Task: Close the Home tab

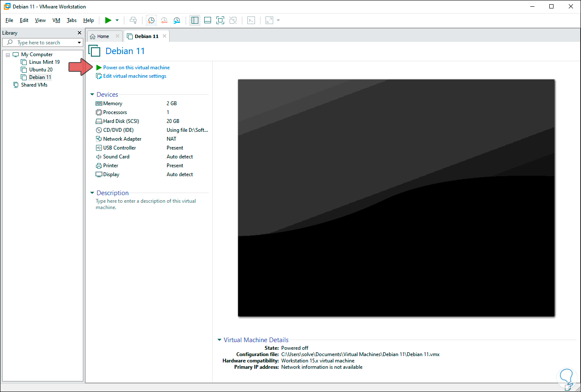Action: [118, 36]
